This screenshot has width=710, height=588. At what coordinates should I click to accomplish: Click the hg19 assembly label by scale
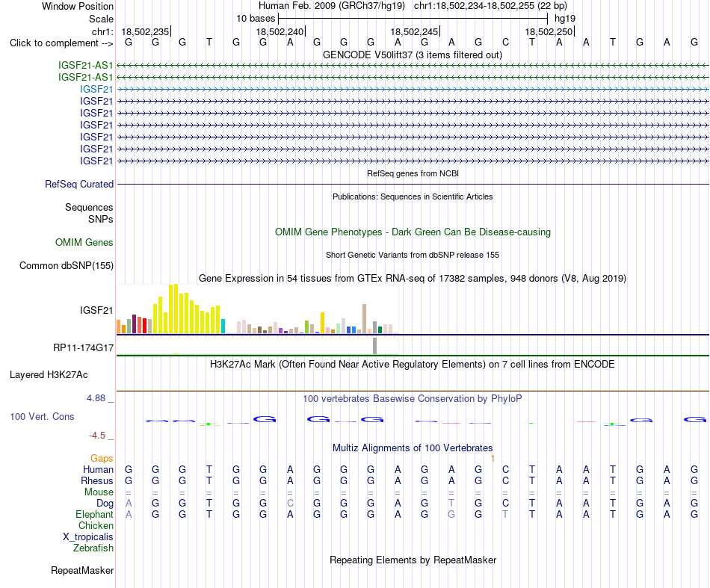coord(565,19)
